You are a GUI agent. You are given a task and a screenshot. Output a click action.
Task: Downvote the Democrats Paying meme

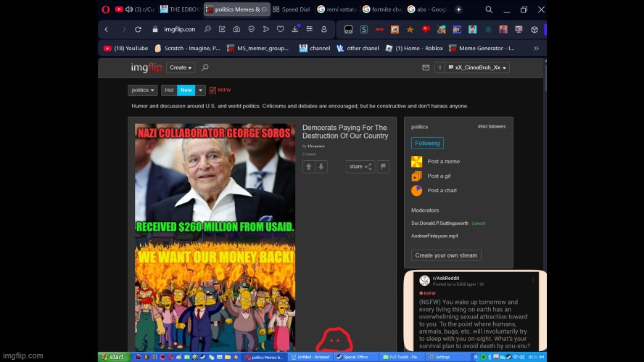321,166
